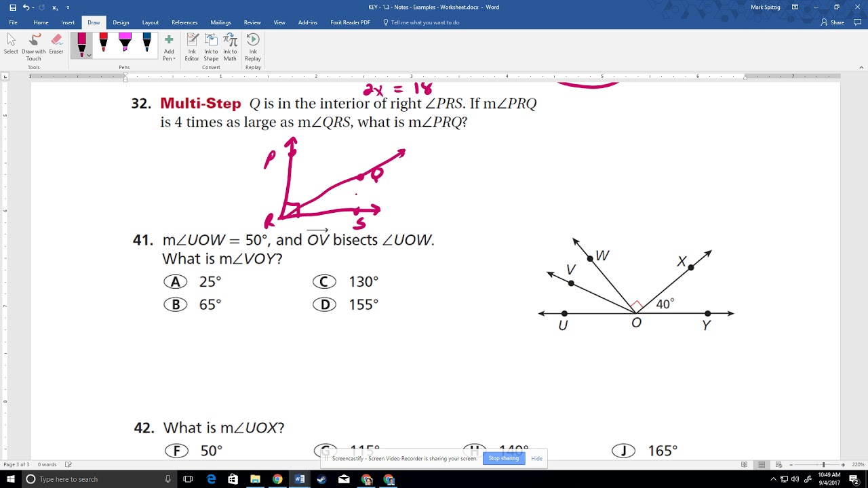Viewport: 868px width, 488px height.
Task: Expand Customize Quick Access Toolbar arrow
Action: (x=68, y=7)
